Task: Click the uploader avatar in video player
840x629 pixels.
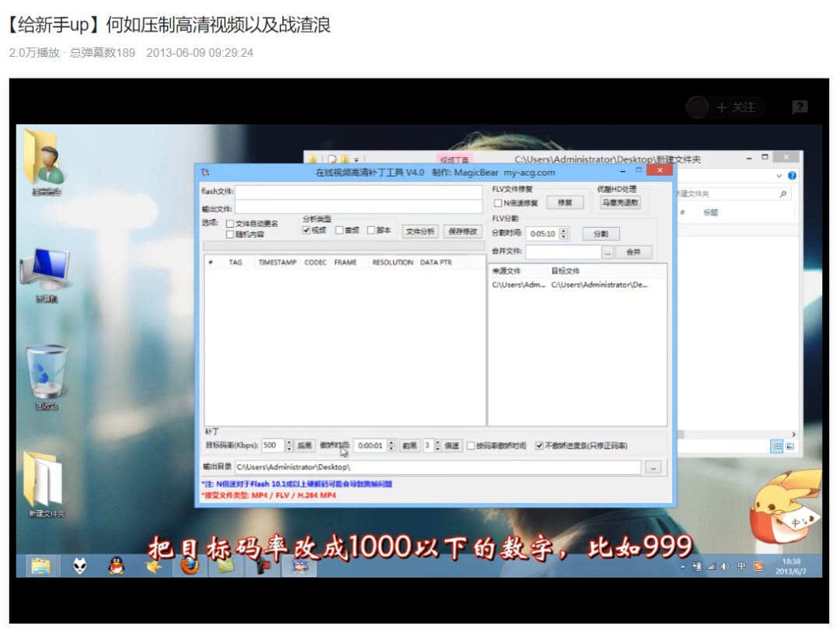Action: click(x=698, y=107)
